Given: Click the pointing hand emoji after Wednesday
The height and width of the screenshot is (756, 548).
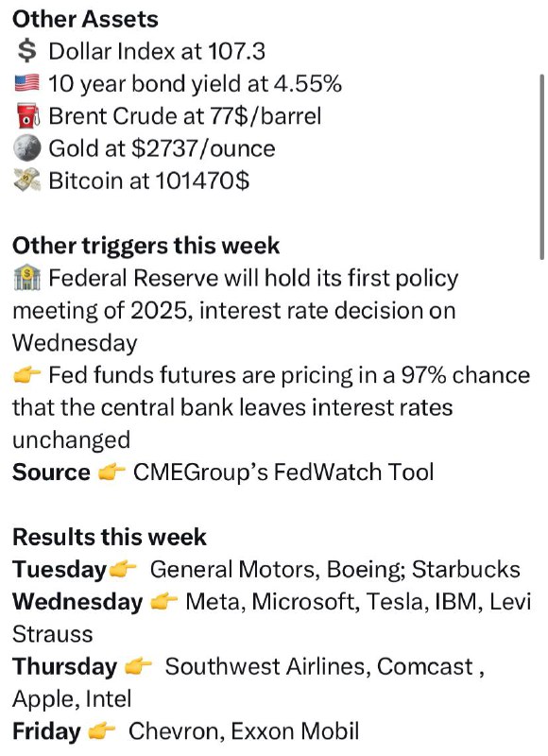Looking at the screenshot, I should pos(163,602).
